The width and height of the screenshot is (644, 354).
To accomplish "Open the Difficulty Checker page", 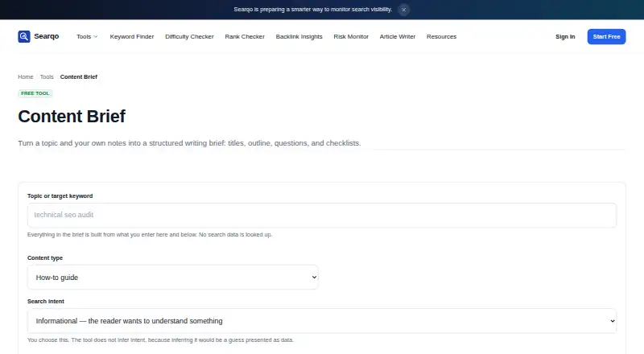I will (x=189, y=36).
